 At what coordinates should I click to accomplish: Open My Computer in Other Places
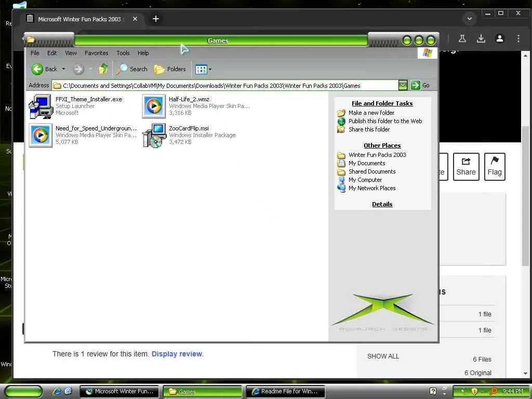click(x=365, y=180)
